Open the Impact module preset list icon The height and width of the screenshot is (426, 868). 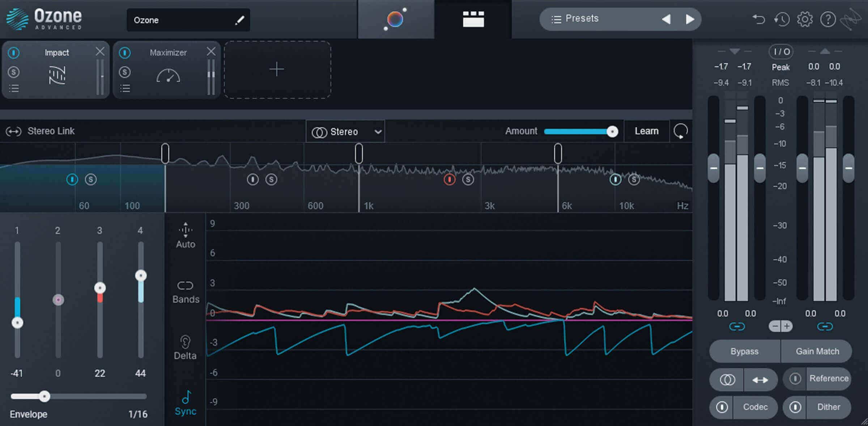pos(14,88)
